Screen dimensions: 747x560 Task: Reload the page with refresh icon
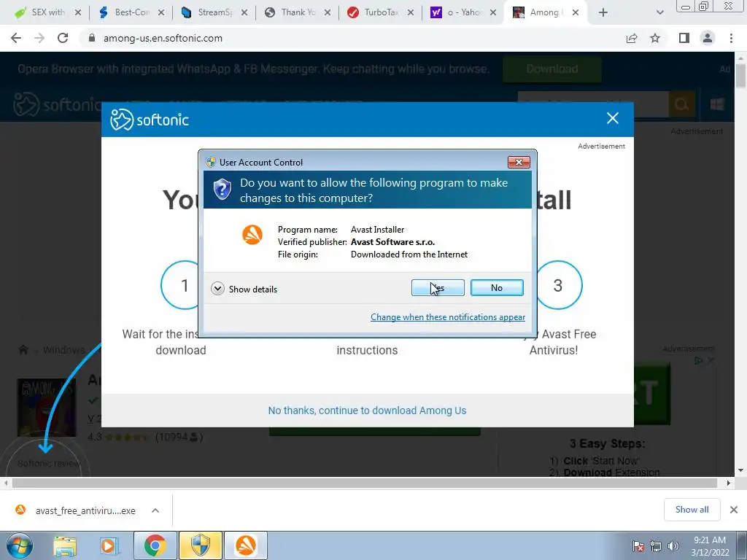point(63,38)
